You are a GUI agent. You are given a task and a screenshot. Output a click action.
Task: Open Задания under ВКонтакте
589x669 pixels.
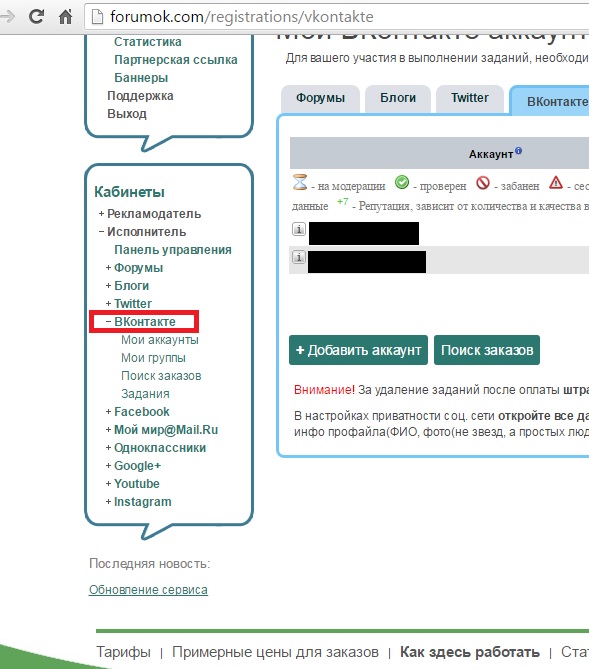(x=145, y=394)
